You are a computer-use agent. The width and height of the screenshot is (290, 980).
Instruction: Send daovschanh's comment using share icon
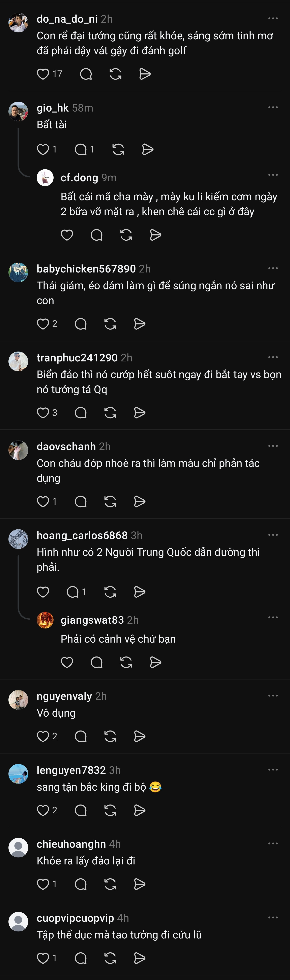(x=140, y=502)
